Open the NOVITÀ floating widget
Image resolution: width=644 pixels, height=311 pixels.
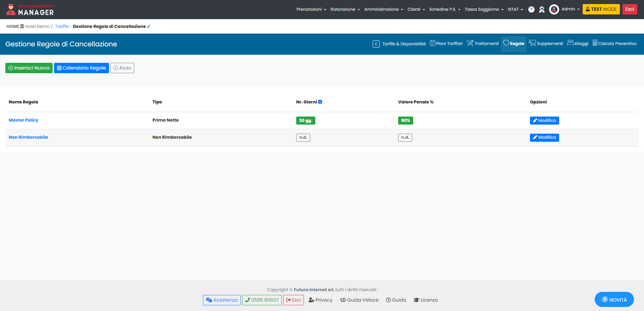coord(614,300)
